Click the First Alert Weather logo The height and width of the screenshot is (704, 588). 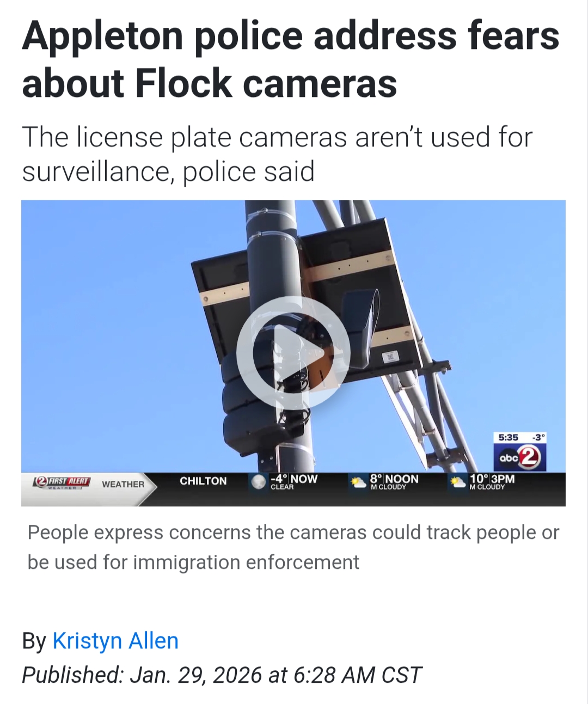click(62, 482)
